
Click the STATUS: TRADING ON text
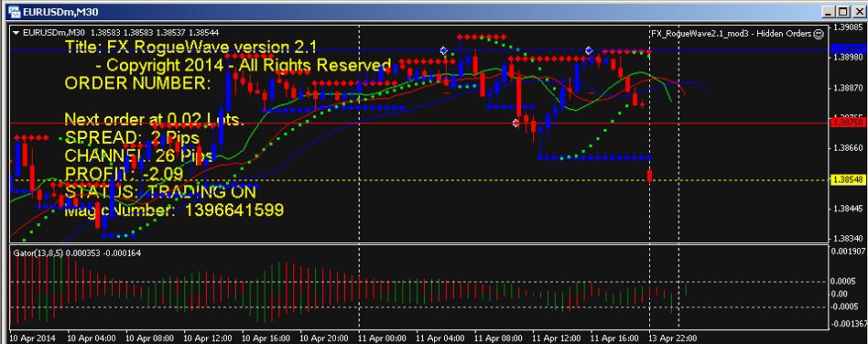160,192
